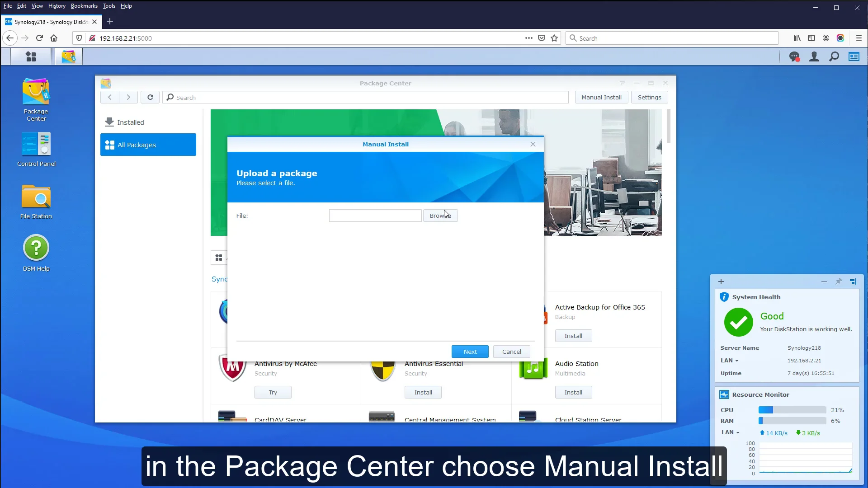Refresh Package Center using its reload icon
This screenshot has width=868, height=488.
click(150, 97)
